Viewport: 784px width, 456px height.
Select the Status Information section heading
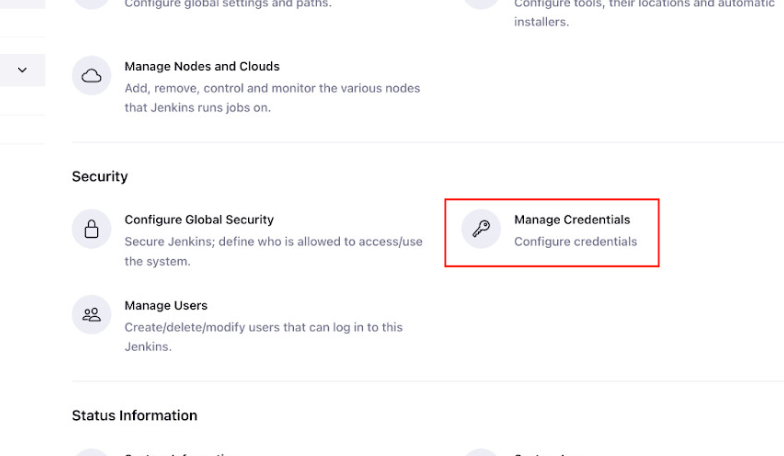[x=134, y=416]
